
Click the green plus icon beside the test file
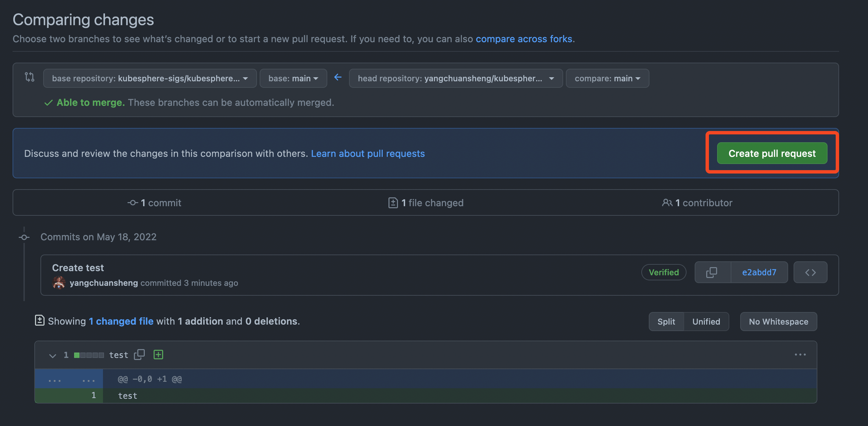(x=158, y=355)
